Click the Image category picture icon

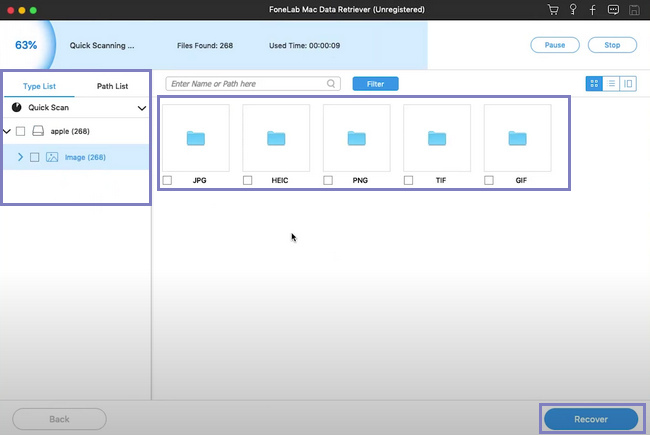click(52, 157)
